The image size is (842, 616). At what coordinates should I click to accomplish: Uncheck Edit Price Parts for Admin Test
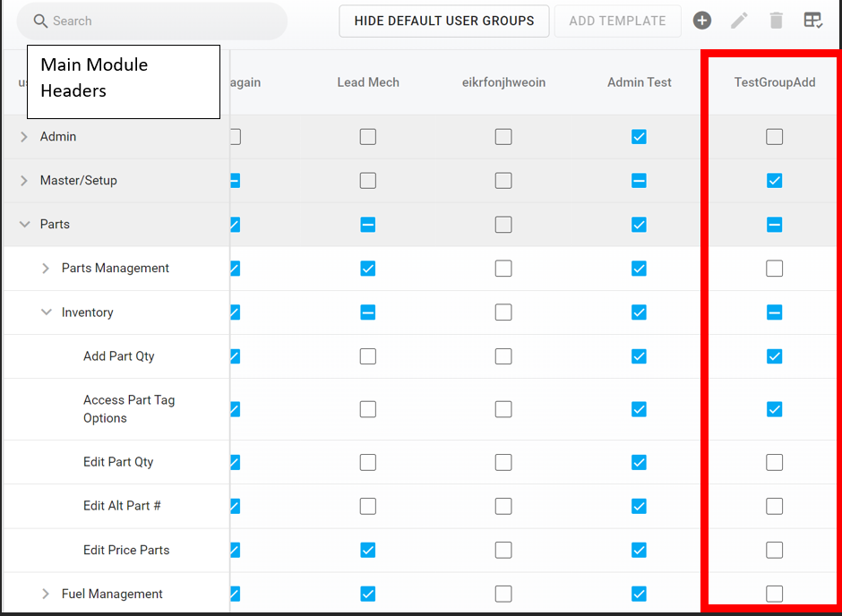pos(639,550)
